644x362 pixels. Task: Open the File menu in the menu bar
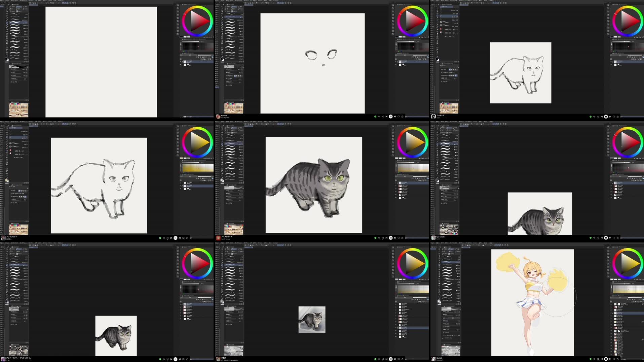[3, 1]
